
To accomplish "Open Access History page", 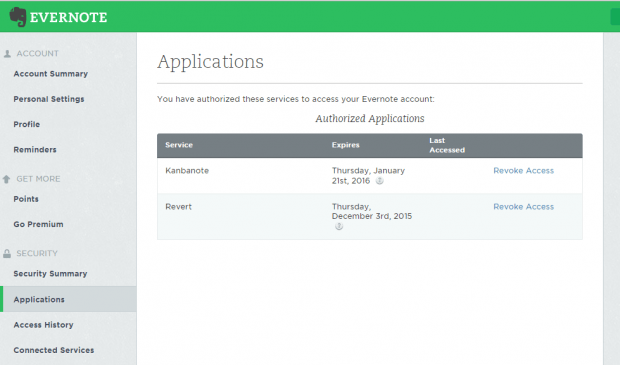I will [43, 325].
